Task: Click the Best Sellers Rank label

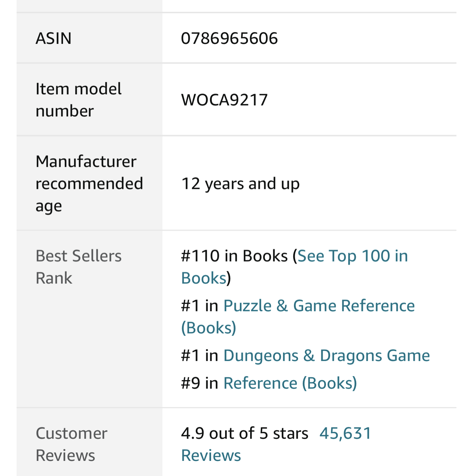Action: (78, 267)
